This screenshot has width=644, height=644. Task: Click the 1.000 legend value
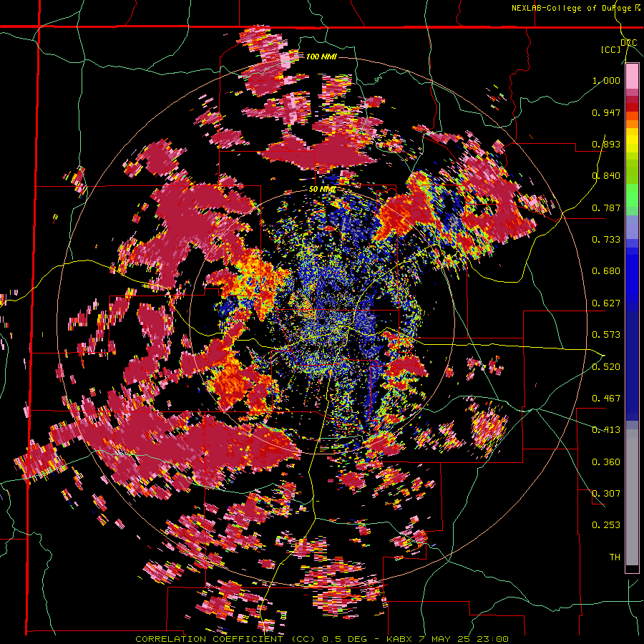tap(606, 80)
